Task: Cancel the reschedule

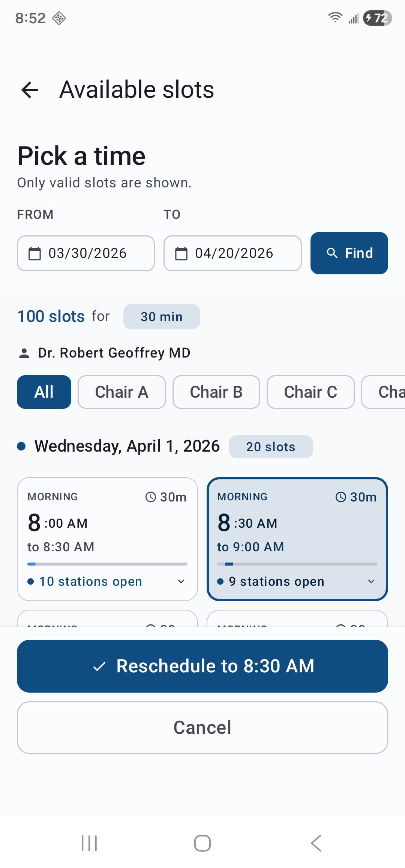Action: point(202,727)
